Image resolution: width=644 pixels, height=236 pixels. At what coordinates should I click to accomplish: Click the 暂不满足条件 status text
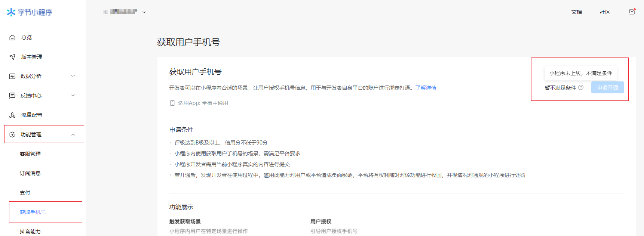[560, 88]
